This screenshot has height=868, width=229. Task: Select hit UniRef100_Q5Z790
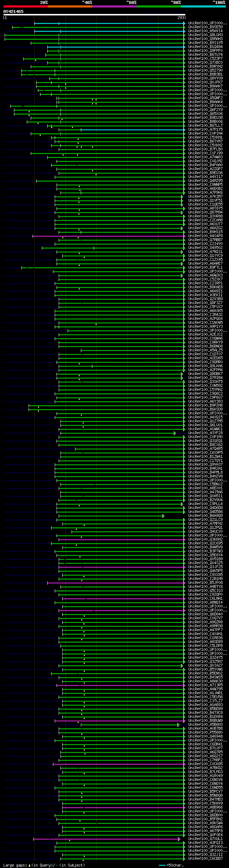point(205,71)
